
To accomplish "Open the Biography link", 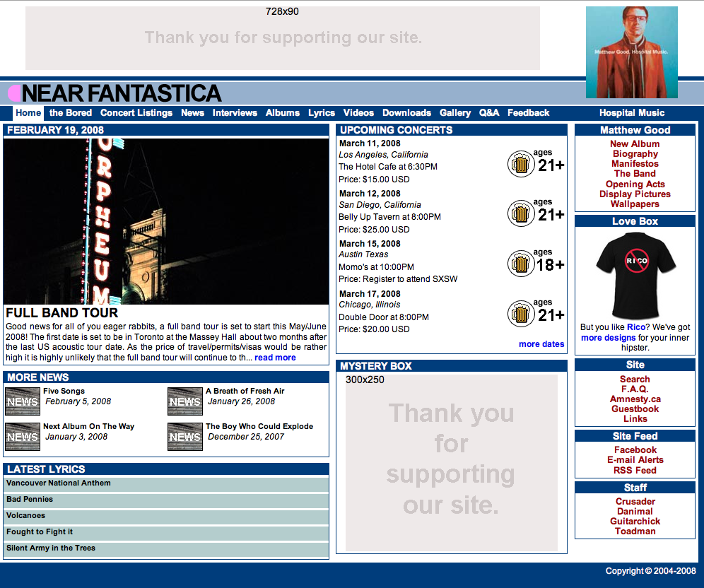I will tap(635, 153).
